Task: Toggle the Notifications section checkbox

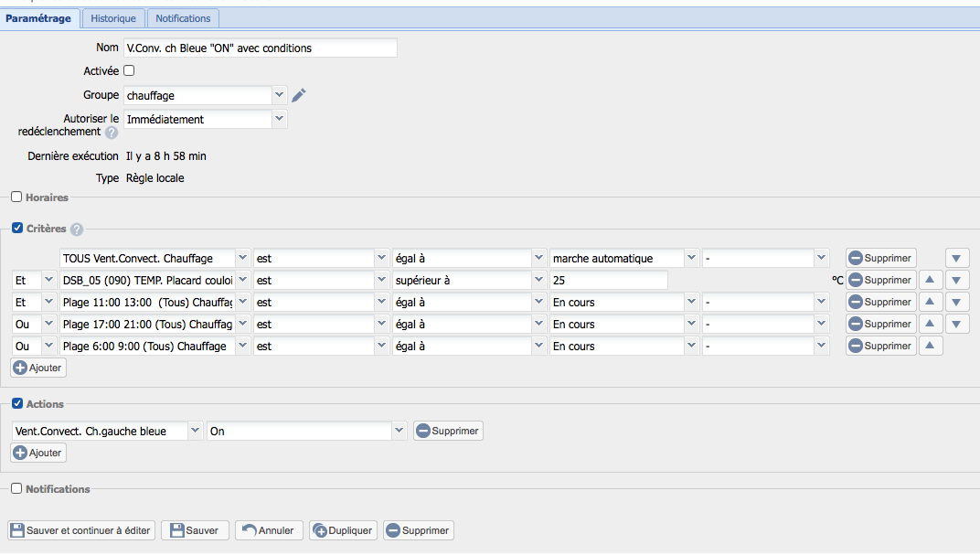Action: (x=16, y=489)
